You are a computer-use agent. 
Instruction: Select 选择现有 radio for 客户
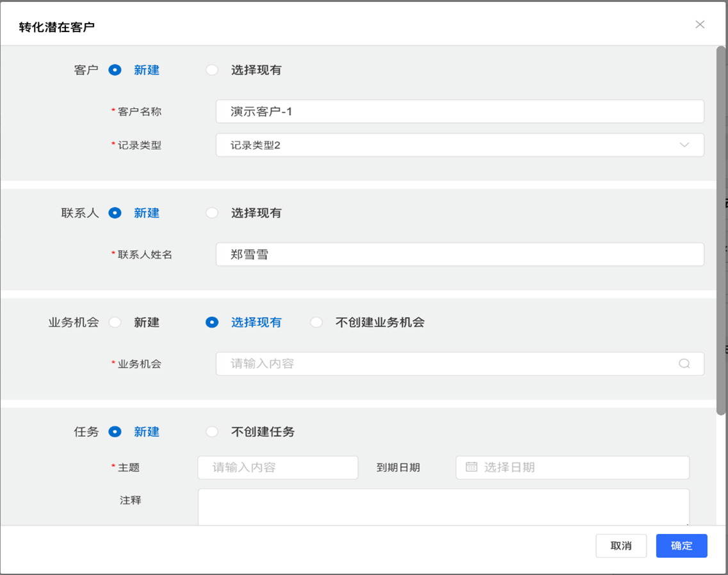pos(212,70)
